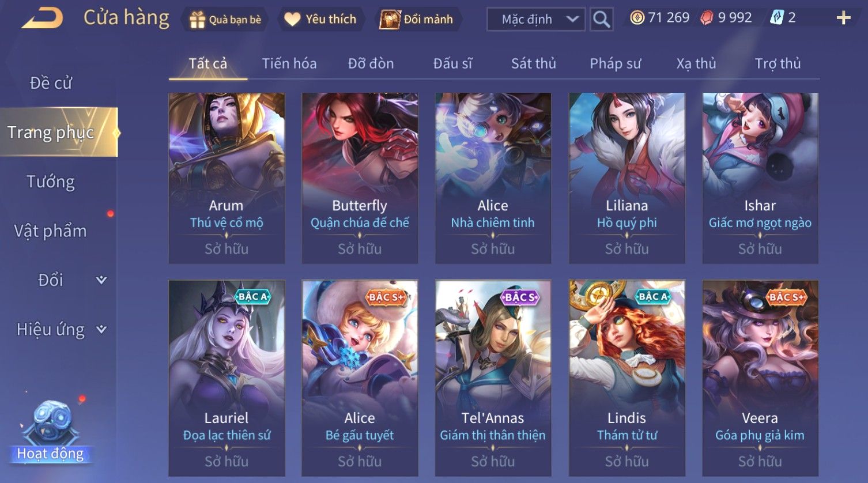Tap the plus icon to add currency
The height and width of the screenshot is (483, 868).
pyautogui.click(x=843, y=18)
